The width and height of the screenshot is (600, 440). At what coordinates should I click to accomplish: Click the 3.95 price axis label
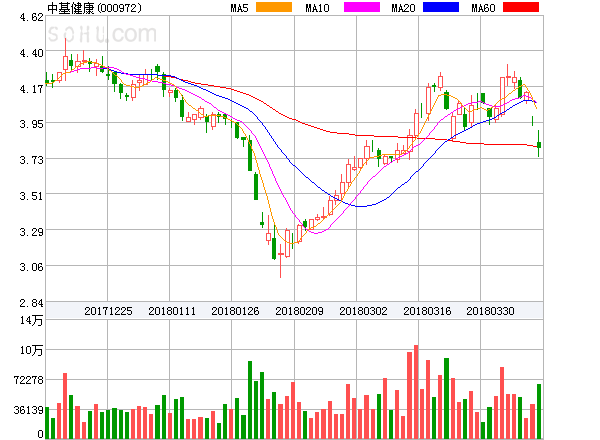[x=31, y=124]
